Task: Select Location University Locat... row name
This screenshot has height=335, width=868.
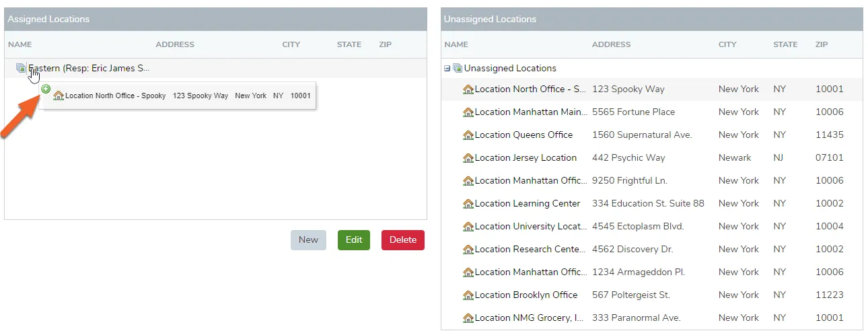Action: pos(530,227)
